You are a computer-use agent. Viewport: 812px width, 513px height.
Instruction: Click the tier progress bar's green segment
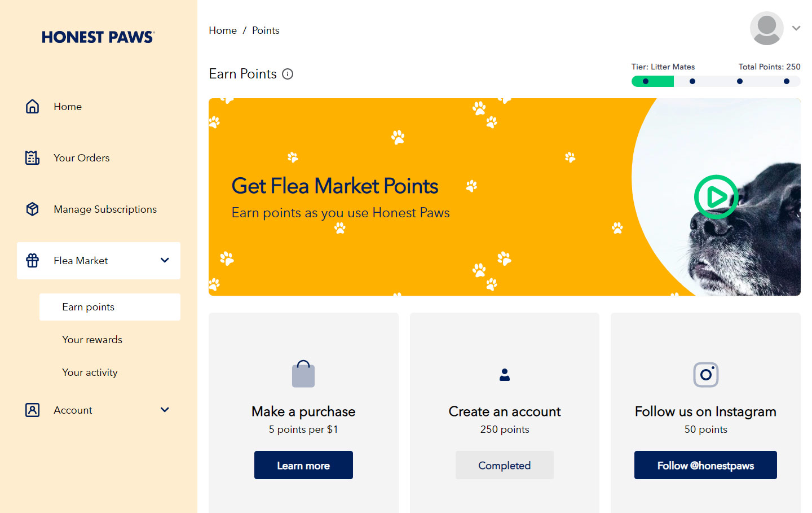click(652, 81)
